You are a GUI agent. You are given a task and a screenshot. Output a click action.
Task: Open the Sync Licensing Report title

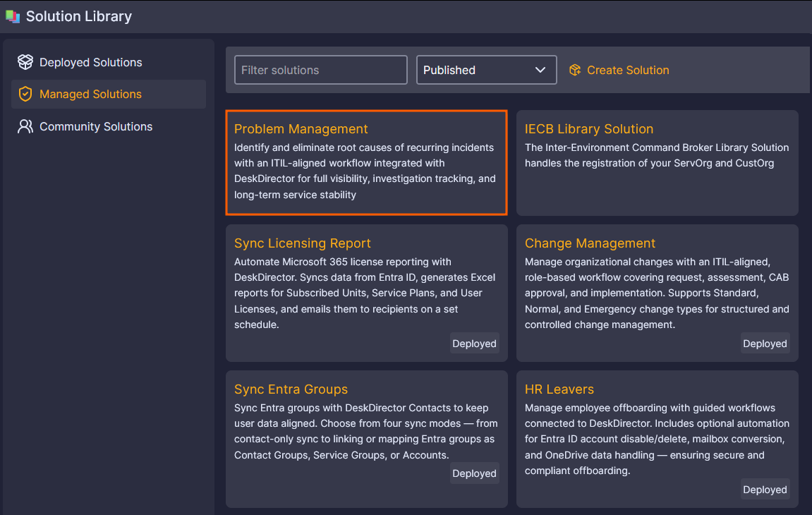click(x=303, y=243)
